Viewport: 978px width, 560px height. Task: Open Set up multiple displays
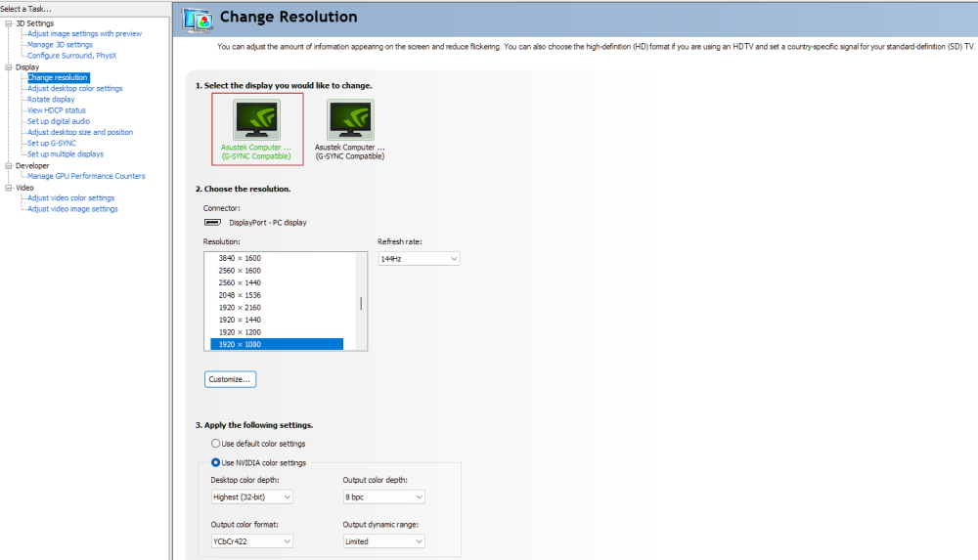66,154
